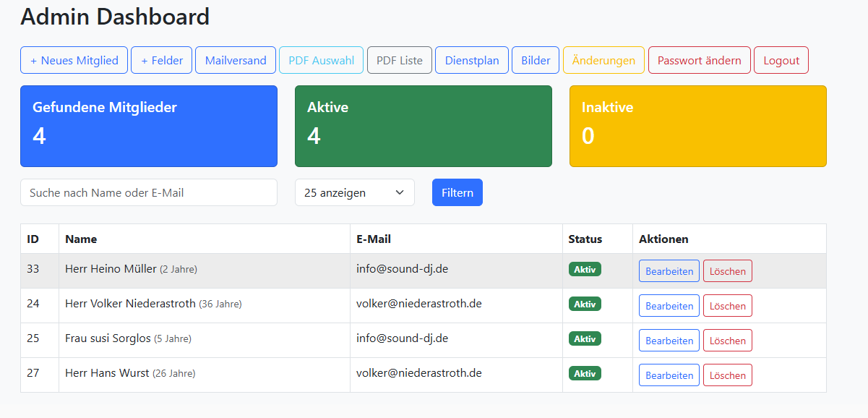The width and height of the screenshot is (868, 418).
Task: Delete the susi Sorglos entry
Action: coord(727,341)
